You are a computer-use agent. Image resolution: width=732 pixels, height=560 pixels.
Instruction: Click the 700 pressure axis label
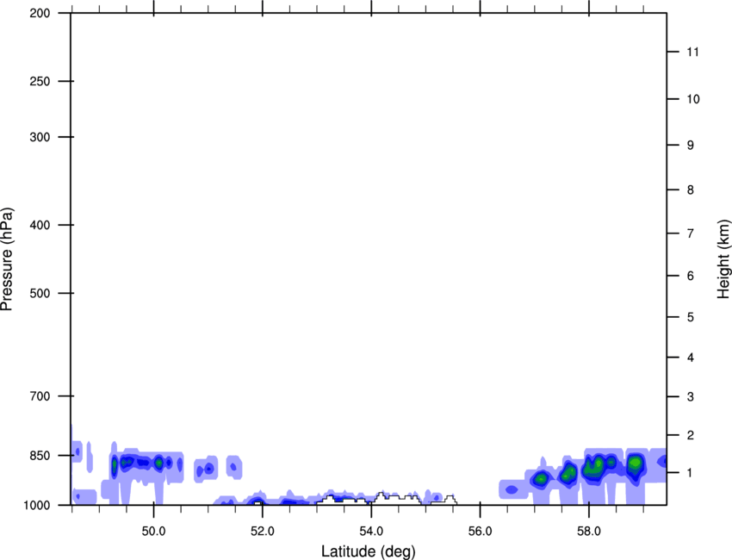(40, 396)
